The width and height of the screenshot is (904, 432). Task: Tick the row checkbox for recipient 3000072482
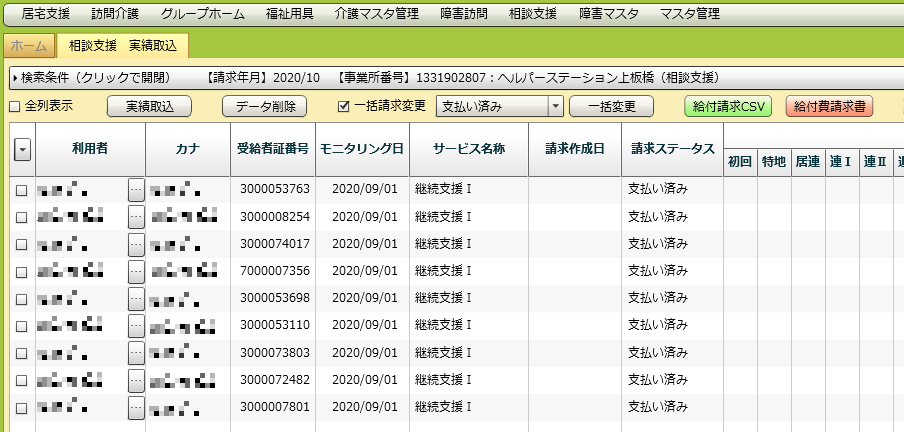pos(21,381)
